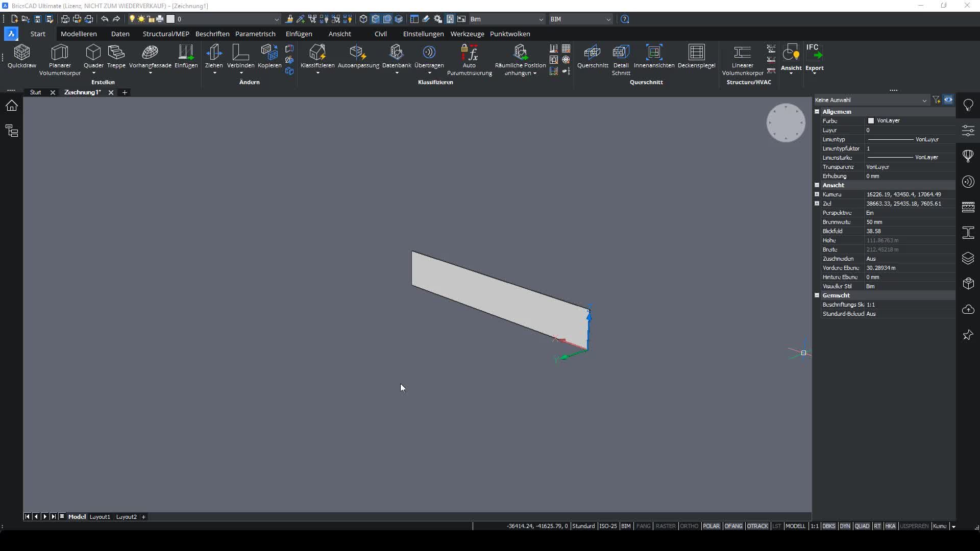Screen dimensions: 980x551
Task: Open the Deckenspiegel tool
Action: (x=696, y=56)
